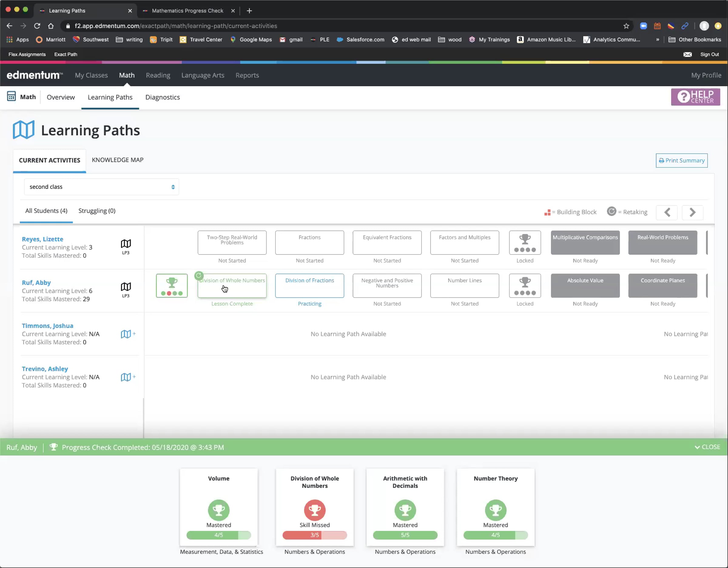Click the Volume 4/5 progress bar
This screenshot has width=728, height=568.
[218, 535]
